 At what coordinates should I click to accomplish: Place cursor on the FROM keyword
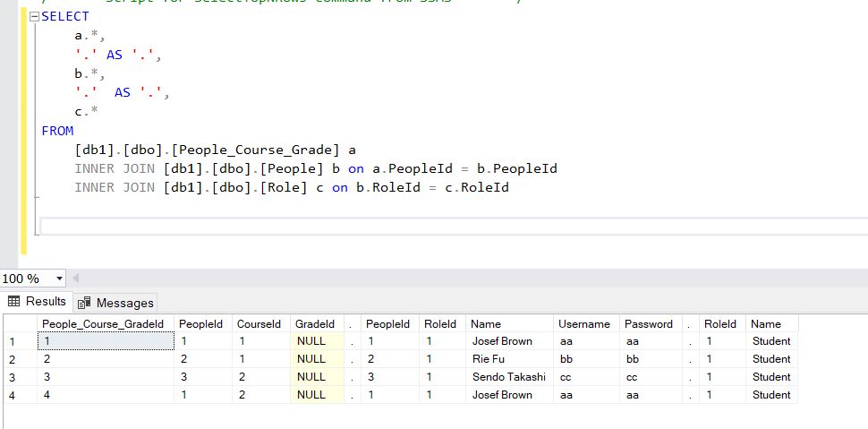pos(57,131)
